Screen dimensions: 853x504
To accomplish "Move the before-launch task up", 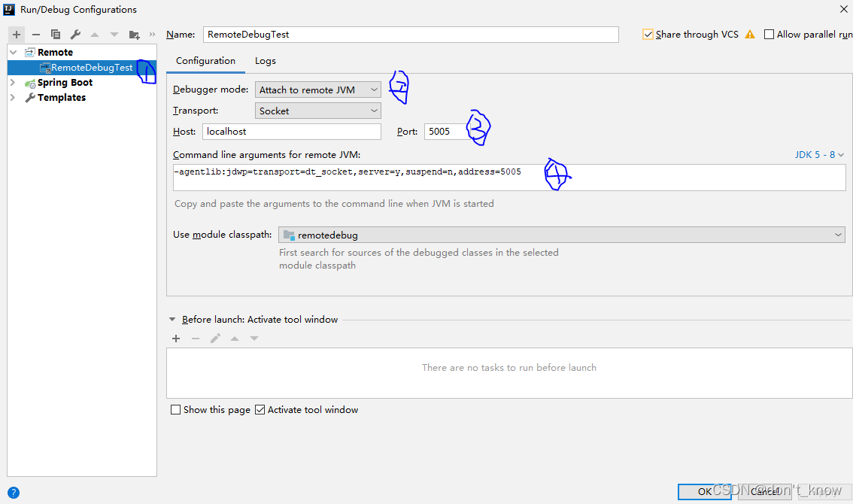I will pyautogui.click(x=235, y=339).
